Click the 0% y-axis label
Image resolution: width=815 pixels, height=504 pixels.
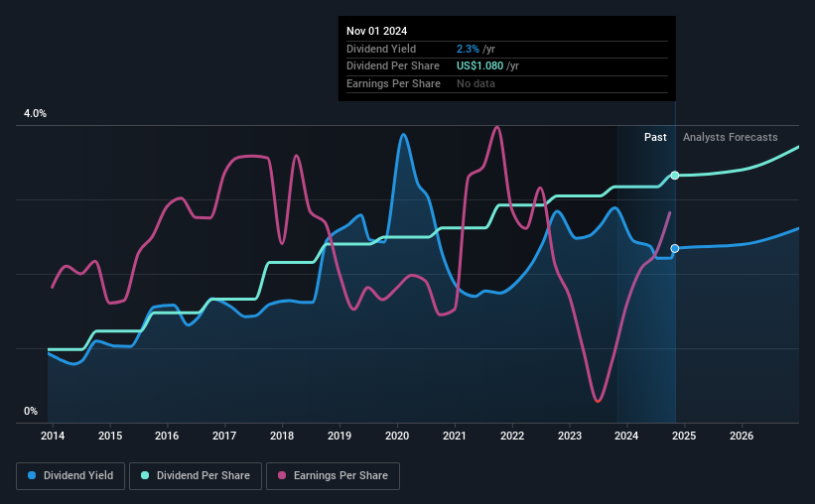[x=31, y=411]
